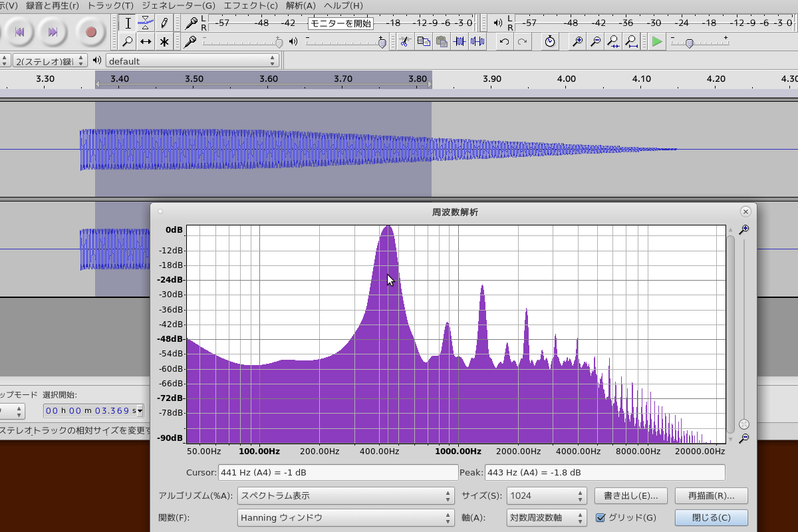Click the 再描画(R)... replot button
The image size is (798, 532).
click(x=711, y=495)
